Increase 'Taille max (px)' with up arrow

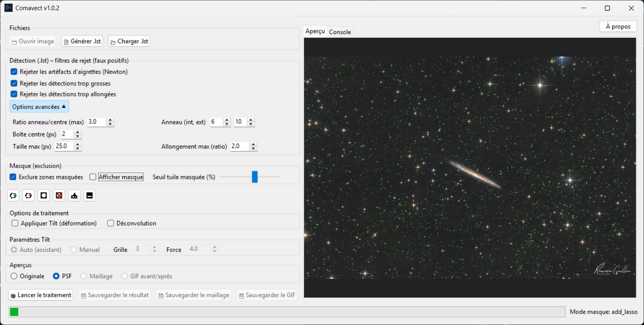tap(77, 144)
